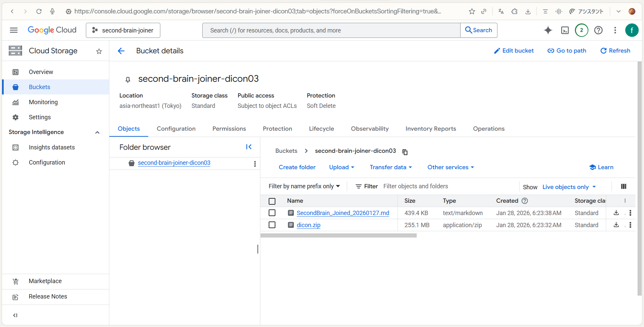The height and width of the screenshot is (327, 644).
Task: Collapse the Folder browser panel
Action: [x=249, y=147]
